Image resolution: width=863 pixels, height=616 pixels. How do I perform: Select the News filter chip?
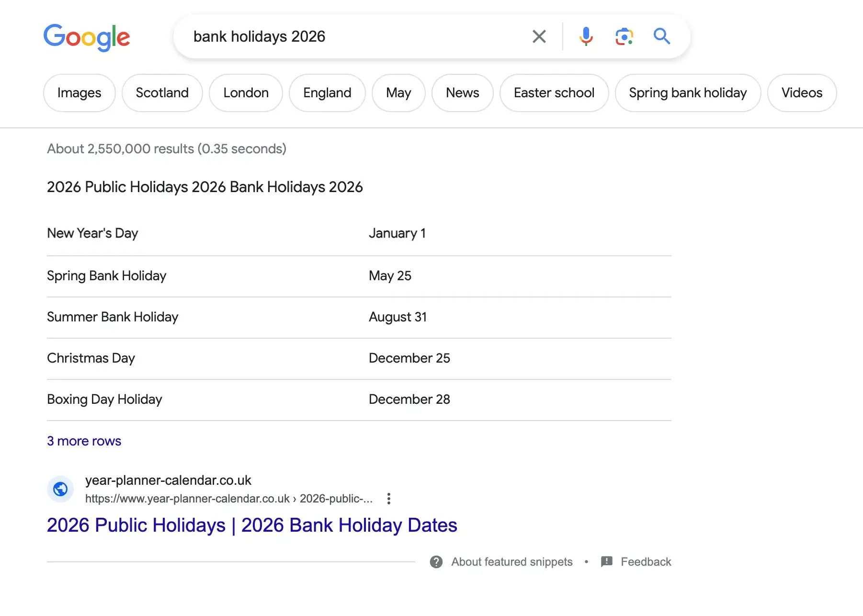click(x=463, y=93)
